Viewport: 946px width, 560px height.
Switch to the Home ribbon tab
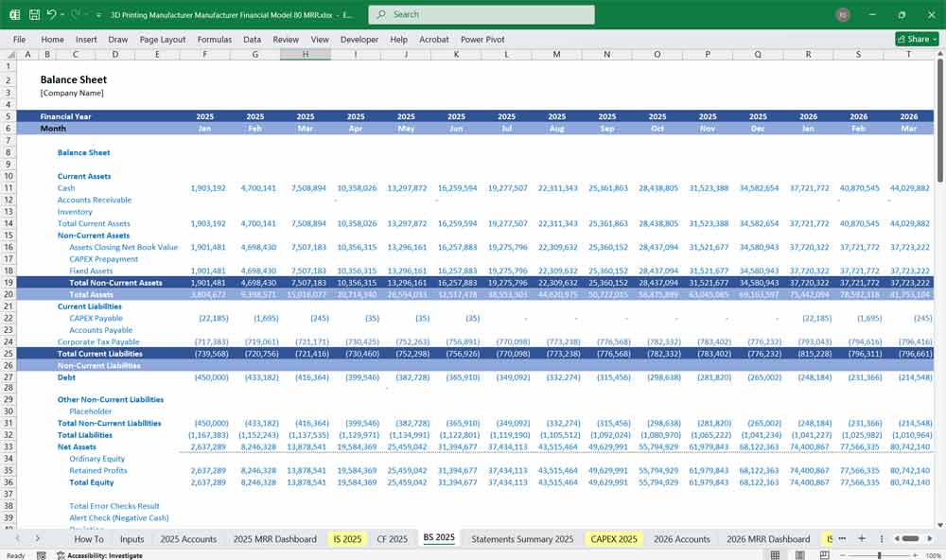coord(52,39)
